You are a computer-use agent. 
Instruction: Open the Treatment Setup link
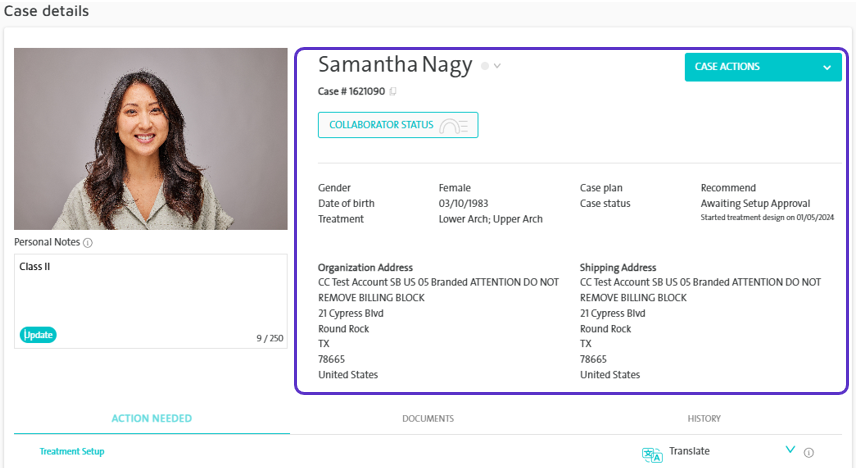pos(72,452)
